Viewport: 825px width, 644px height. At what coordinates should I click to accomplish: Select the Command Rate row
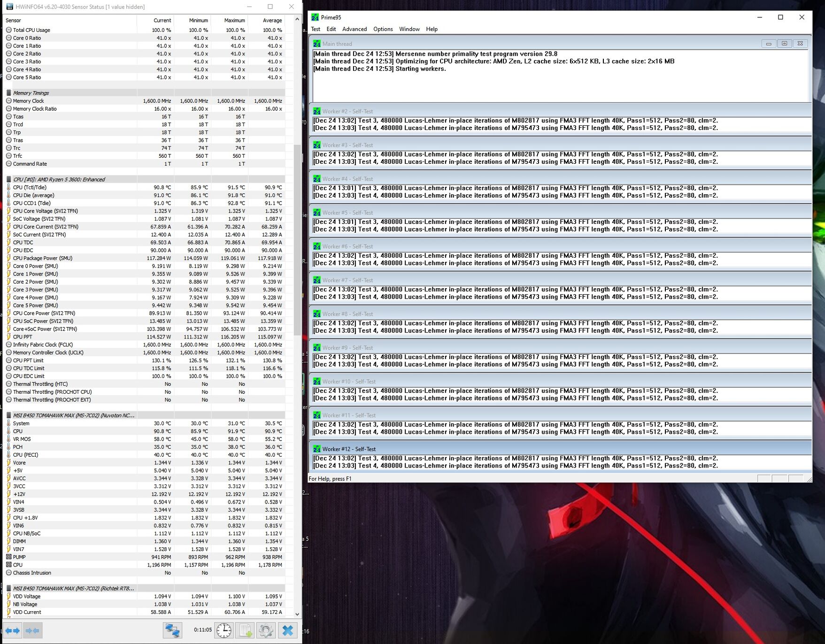[145, 164]
